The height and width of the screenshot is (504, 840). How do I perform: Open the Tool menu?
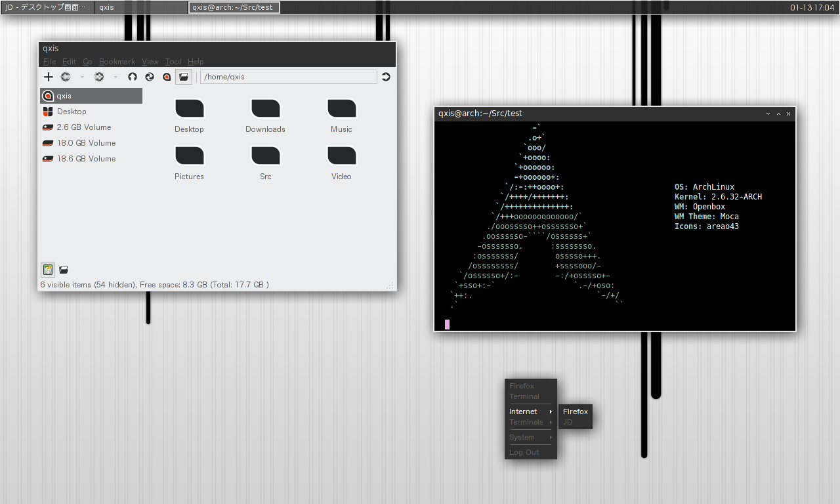[173, 62]
